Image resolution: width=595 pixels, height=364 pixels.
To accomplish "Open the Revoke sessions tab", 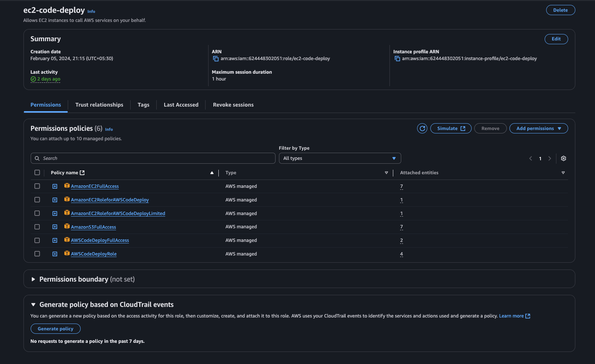I will tap(233, 105).
